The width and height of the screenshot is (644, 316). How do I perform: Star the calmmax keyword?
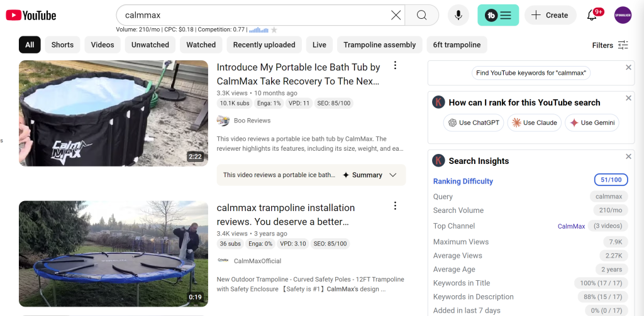click(x=274, y=30)
